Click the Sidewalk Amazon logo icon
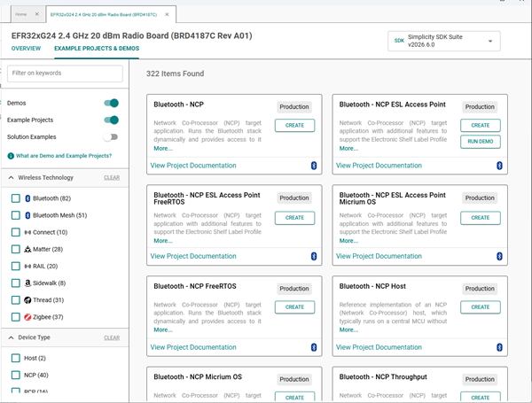Screen dimensions: 532x403 click(27, 283)
